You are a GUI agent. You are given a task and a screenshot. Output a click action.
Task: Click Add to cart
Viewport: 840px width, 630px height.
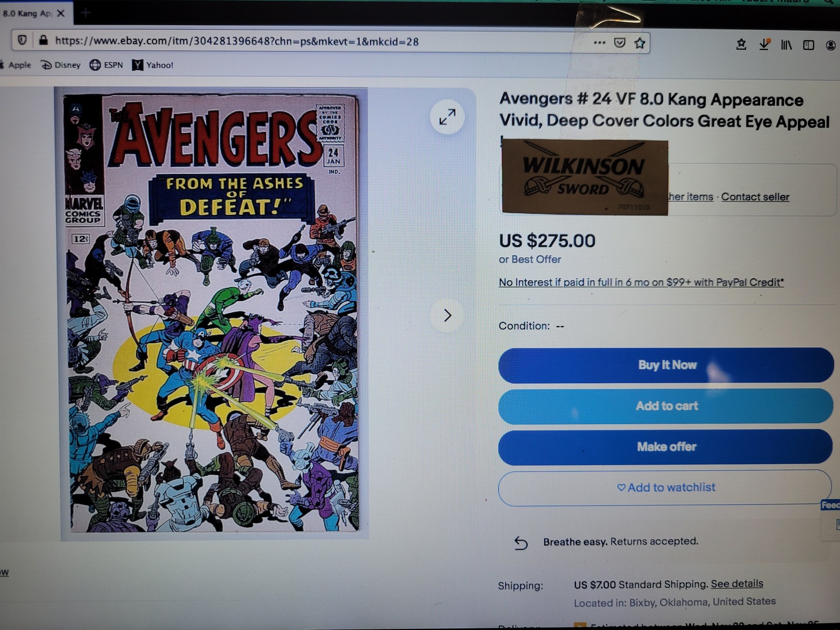coord(666,406)
